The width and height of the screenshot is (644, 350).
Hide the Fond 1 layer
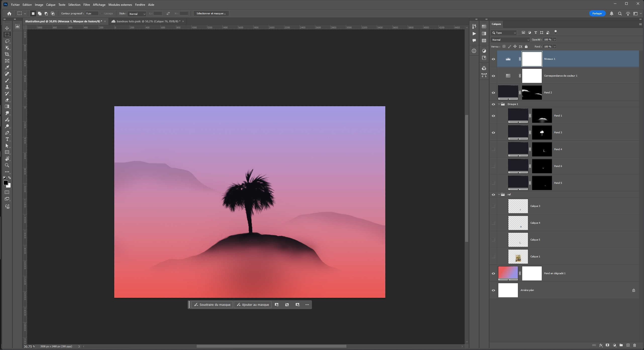click(493, 116)
